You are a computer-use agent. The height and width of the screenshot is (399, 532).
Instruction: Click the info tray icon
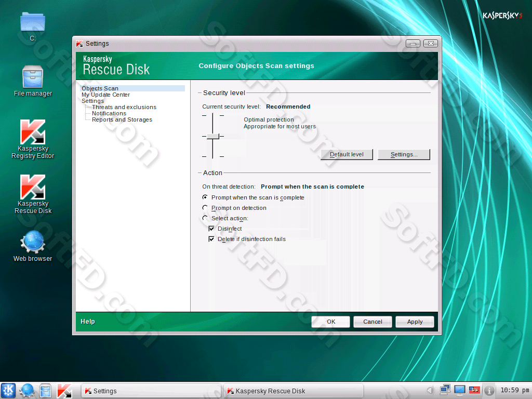tap(489, 391)
